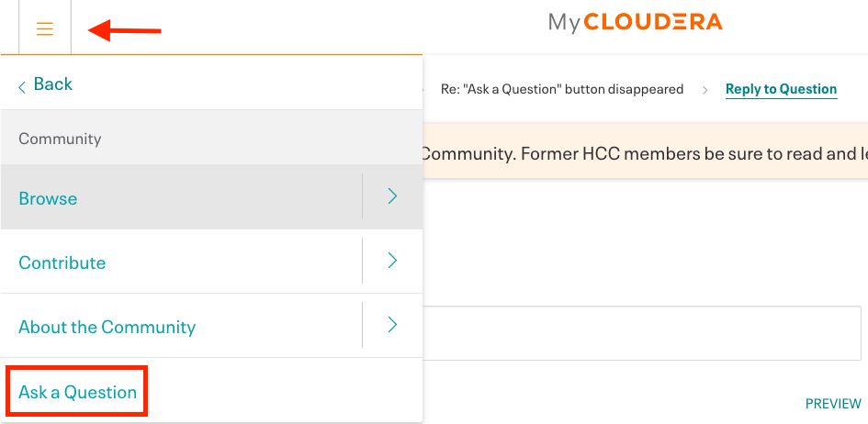Open the Reply to Question breadcrumb link

coord(781,89)
